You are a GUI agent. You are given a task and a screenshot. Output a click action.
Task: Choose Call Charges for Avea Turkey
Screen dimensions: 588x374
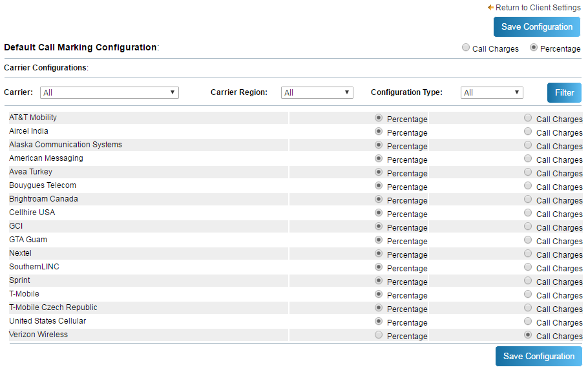[528, 172]
